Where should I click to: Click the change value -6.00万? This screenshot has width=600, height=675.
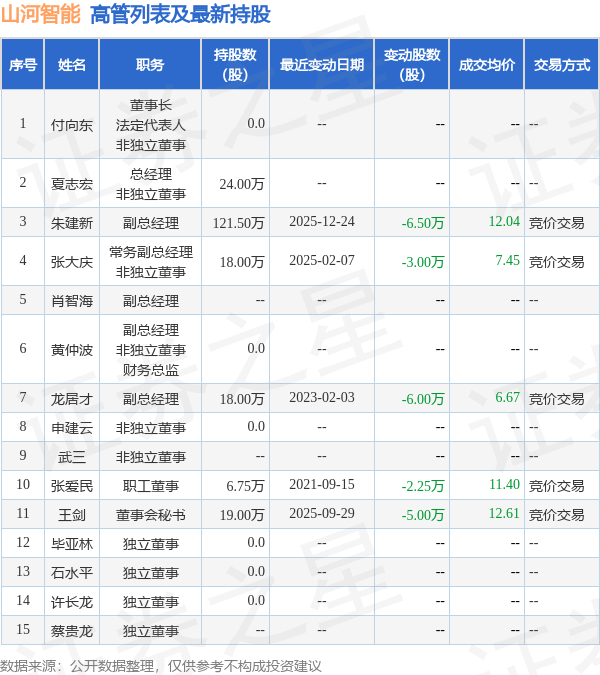pyautogui.click(x=423, y=399)
